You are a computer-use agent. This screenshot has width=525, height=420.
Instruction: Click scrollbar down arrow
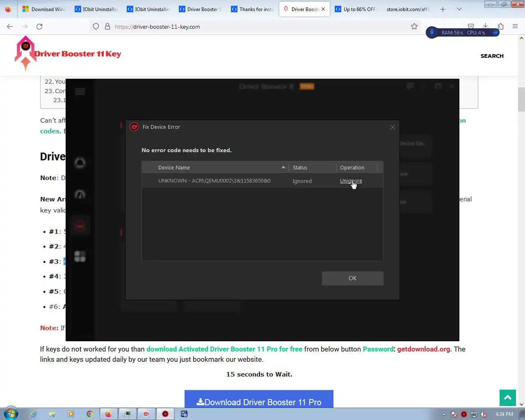(x=521, y=404)
